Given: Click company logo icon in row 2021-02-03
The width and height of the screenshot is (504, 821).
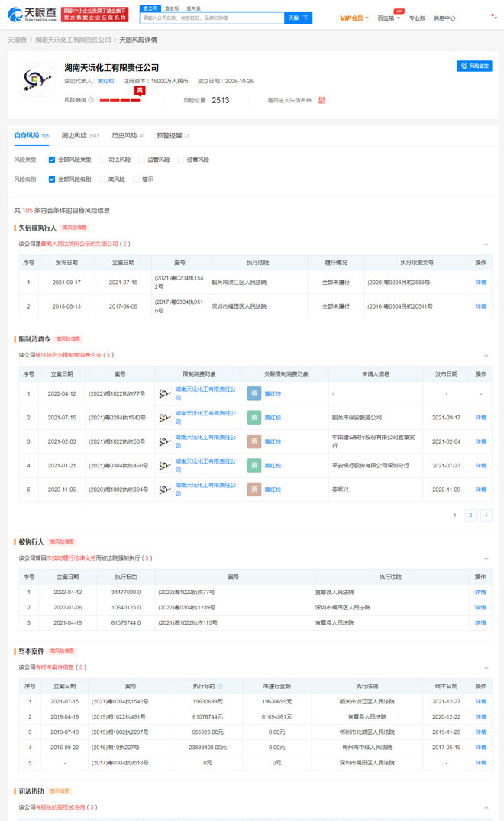Looking at the screenshot, I should tap(166, 442).
